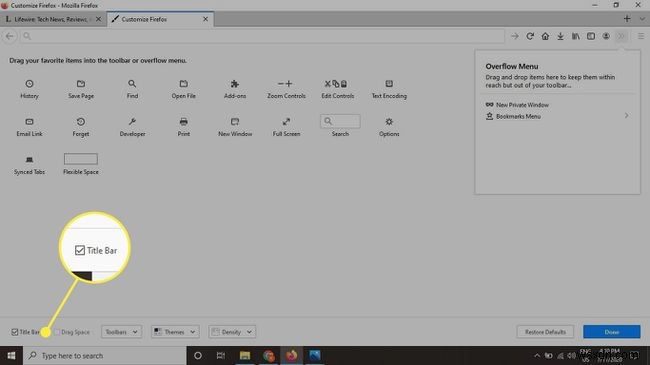Choose the Forget icon
650x365 pixels.
point(81,122)
